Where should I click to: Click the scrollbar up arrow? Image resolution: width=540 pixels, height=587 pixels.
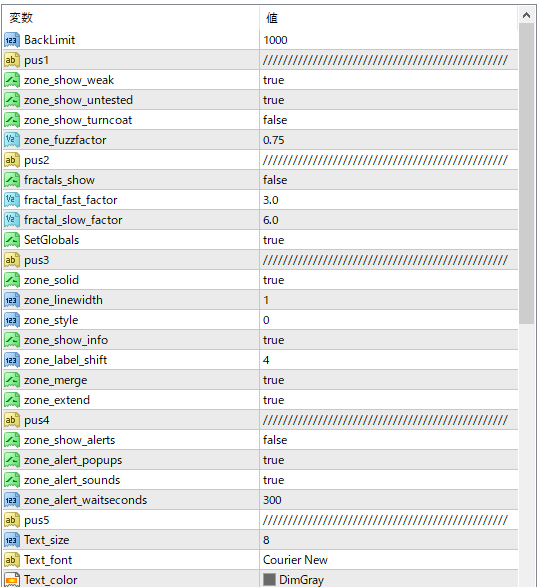[527, 15]
